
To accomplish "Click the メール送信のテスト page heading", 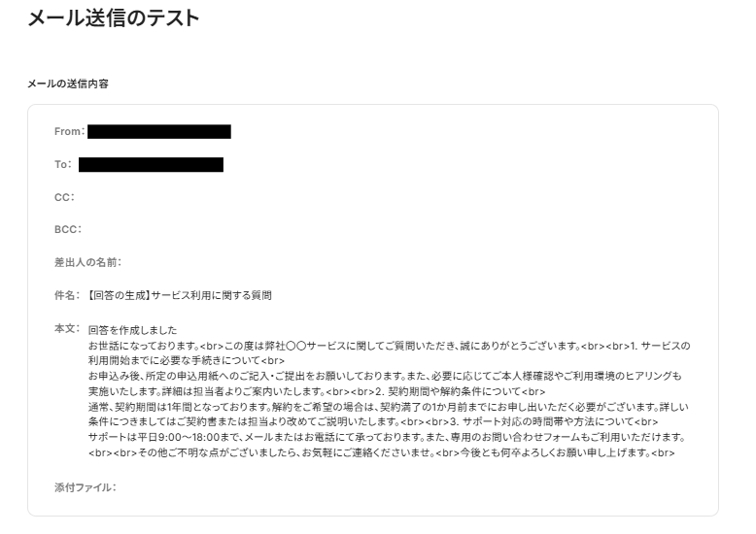I will click(x=114, y=17).
